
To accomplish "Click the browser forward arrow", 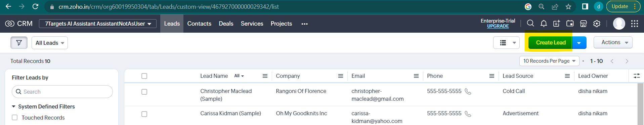I will [x=22, y=6].
